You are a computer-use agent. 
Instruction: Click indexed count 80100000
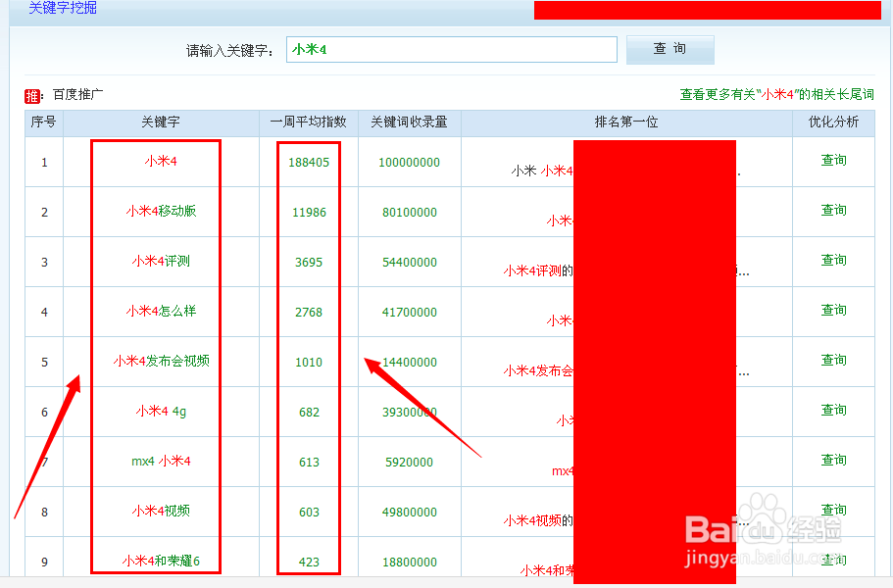click(x=409, y=213)
